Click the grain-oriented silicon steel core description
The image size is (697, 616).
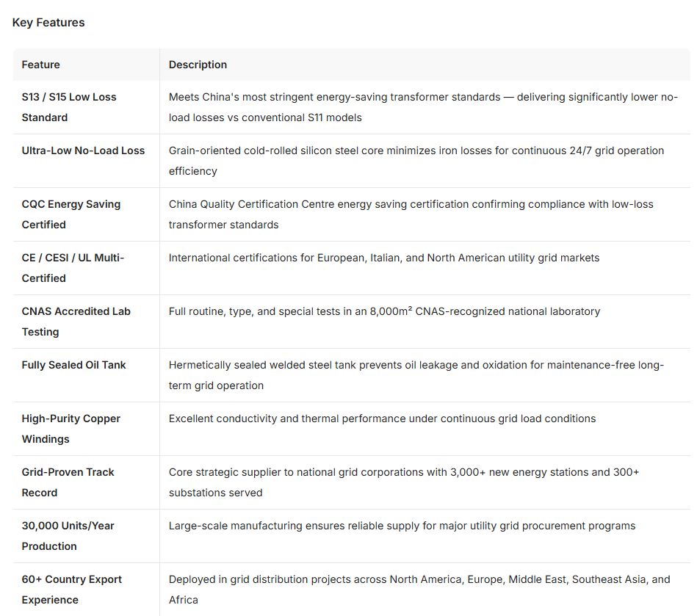point(416,161)
